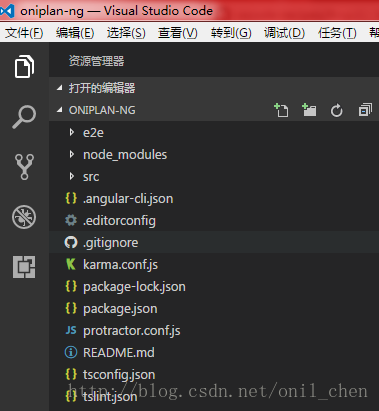Refresh the ONIPLAN-NG explorer tree

(x=337, y=110)
